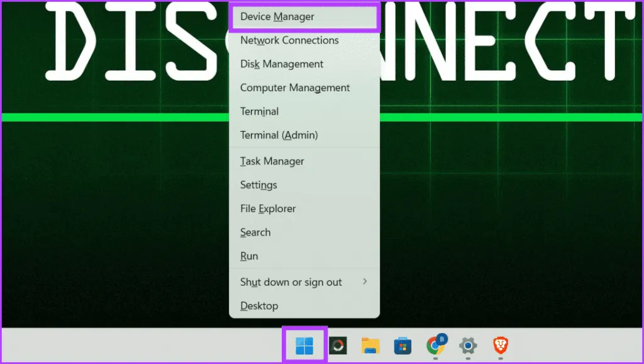Open the Run dialog menu entry
The height and width of the screenshot is (364, 644).
click(249, 256)
